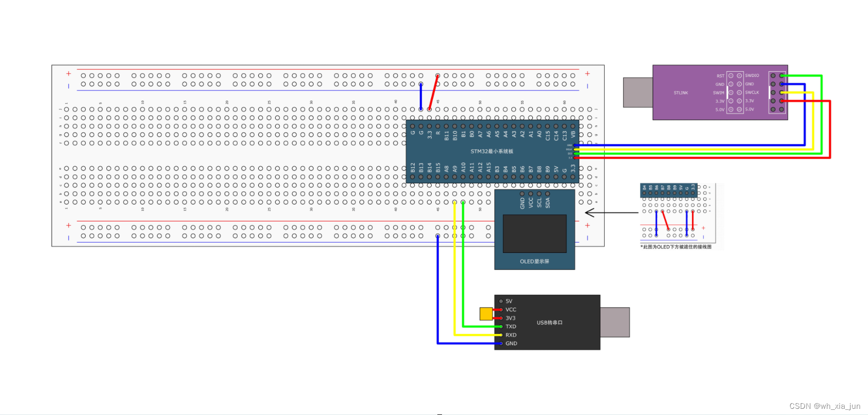Click the B8 pin label on STM32 board
Screen dimensions: 868x415
(539, 169)
